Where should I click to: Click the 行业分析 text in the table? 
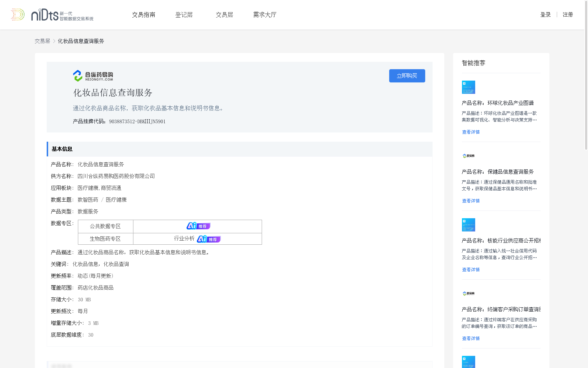[x=184, y=238]
